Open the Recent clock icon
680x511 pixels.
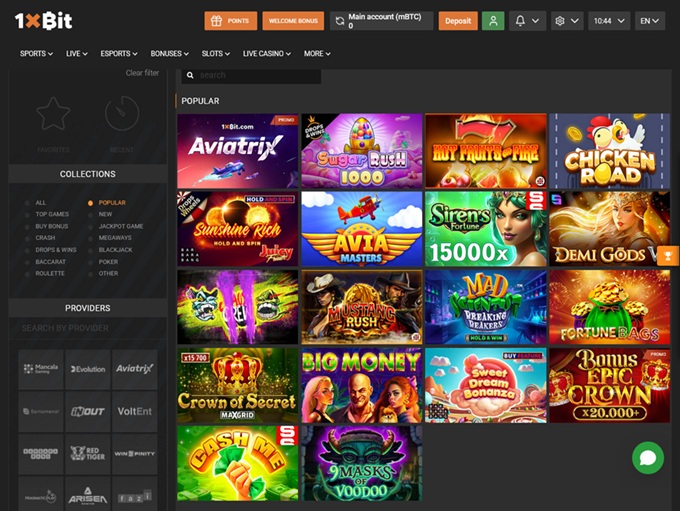(121, 115)
